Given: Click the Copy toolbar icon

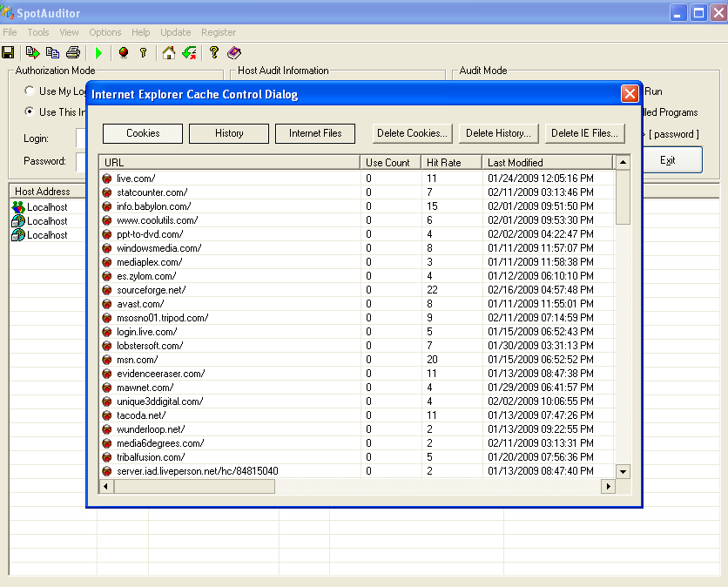Looking at the screenshot, I should coord(52,52).
